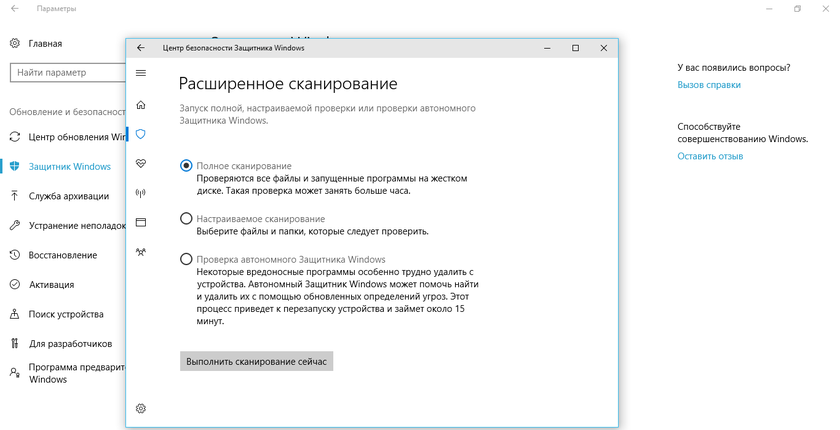
Task: Click back arrow in Defender Security Center
Action: click(141, 47)
